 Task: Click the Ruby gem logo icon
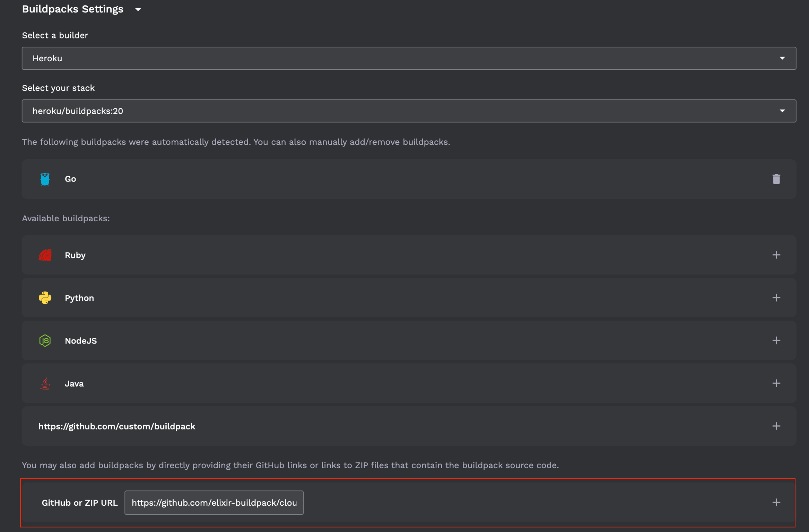tap(45, 255)
